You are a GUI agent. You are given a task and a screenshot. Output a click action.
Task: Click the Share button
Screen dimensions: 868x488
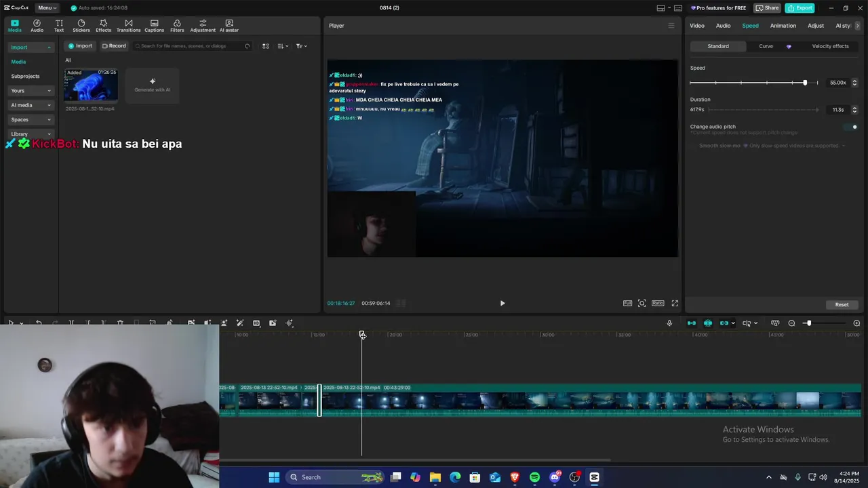point(768,8)
